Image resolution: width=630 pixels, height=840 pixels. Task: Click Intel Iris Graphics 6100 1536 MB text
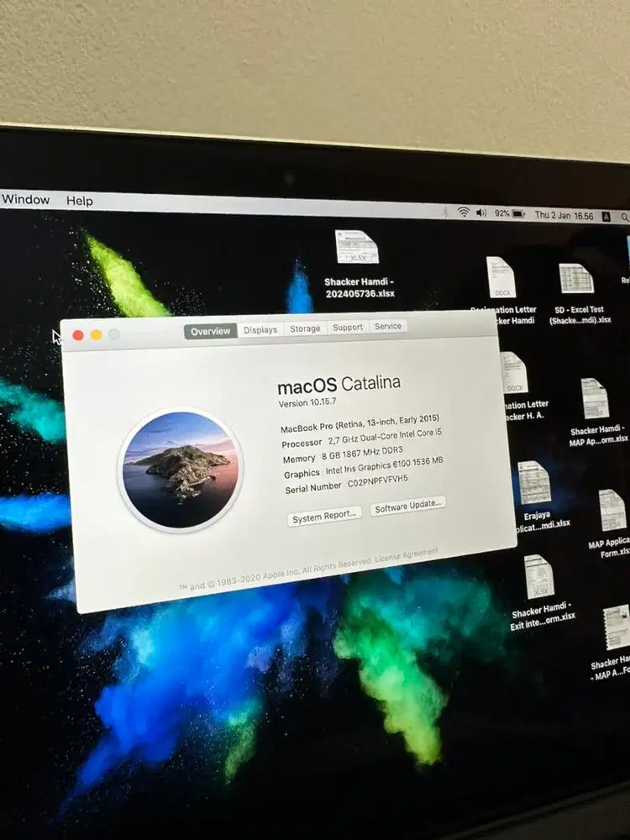385,466
